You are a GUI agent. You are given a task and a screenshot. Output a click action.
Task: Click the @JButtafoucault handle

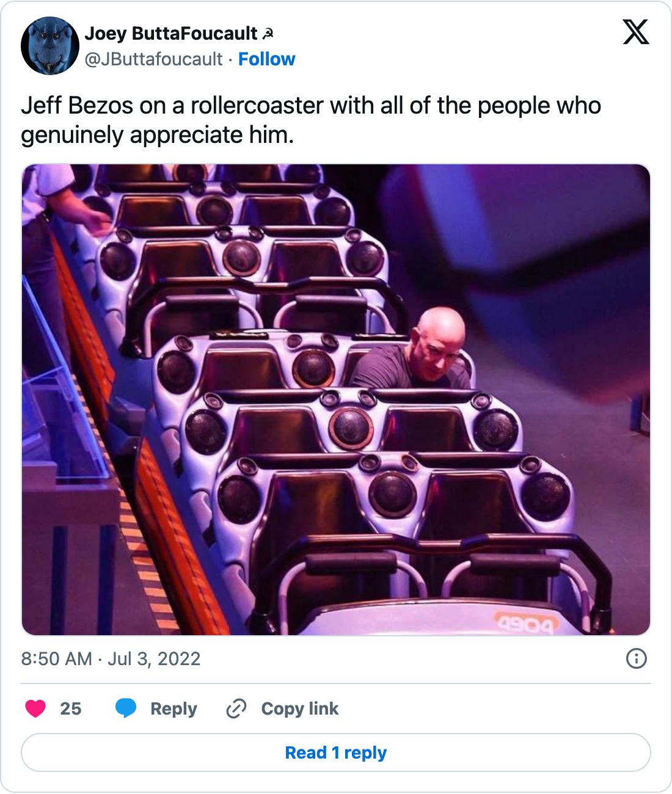153,59
